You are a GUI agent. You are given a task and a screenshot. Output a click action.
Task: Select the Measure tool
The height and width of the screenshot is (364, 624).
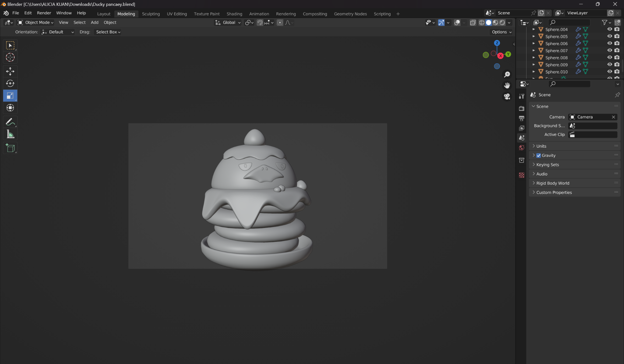10,134
